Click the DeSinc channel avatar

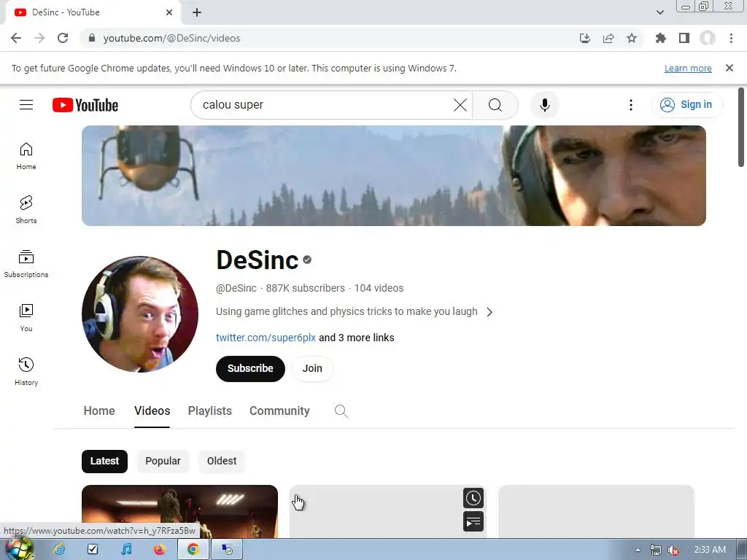pyautogui.click(x=139, y=314)
